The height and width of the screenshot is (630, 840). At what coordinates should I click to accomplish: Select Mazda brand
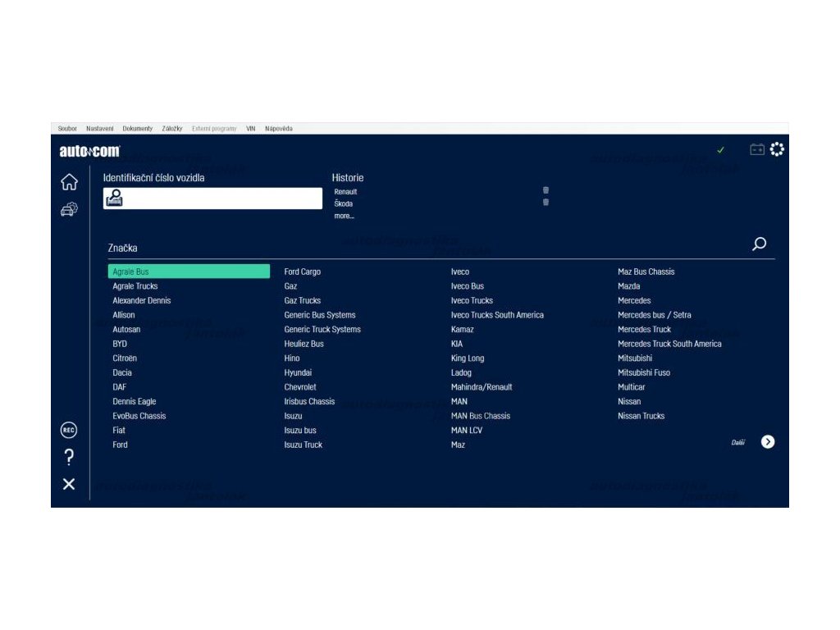pyautogui.click(x=629, y=286)
